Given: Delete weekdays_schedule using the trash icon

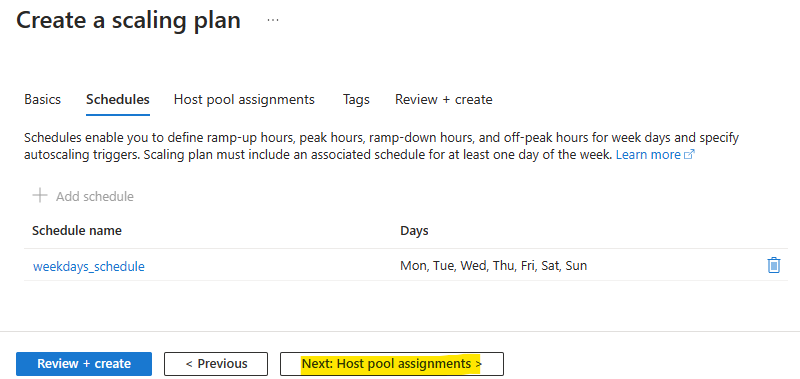Looking at the screenshot, I should pyautogui.click(x=773, y=265).
